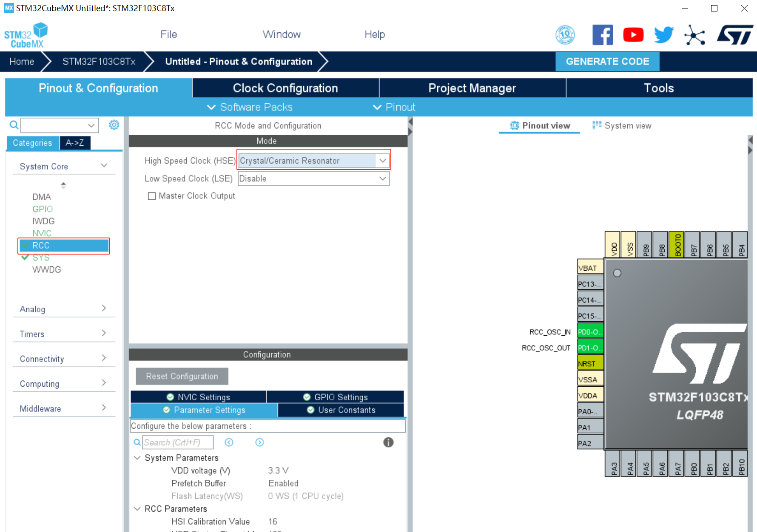
Task: Click the STM32CubeMX logo
Action: (26, 35)
